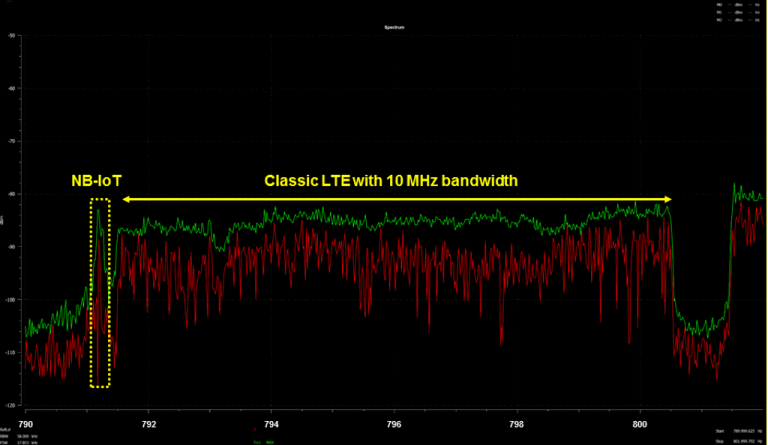Click the 790 frequency axis tick

25,424
